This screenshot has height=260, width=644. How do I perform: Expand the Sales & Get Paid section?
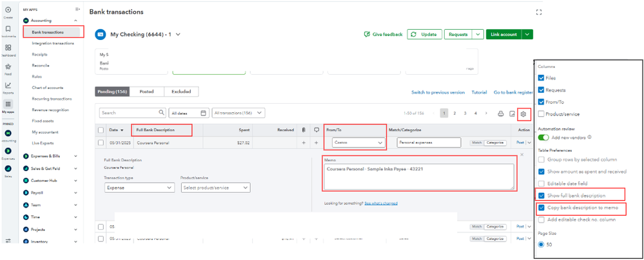click(x=75, y=168)
